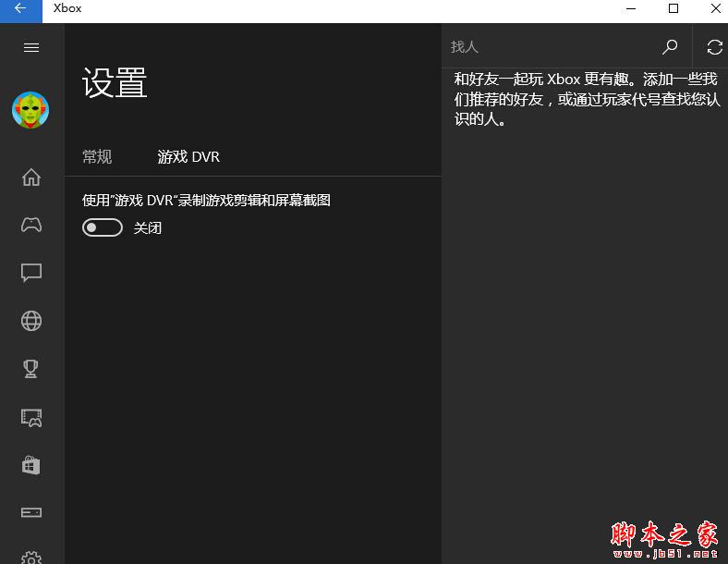Image resolution: width=728 pixels, height=564 pixels.
Task: Go back using the title bar arrow
Action: click(20, 10)
